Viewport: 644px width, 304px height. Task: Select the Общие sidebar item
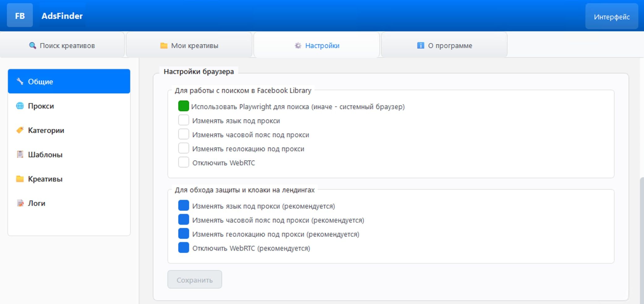click(x=69, y=81)
